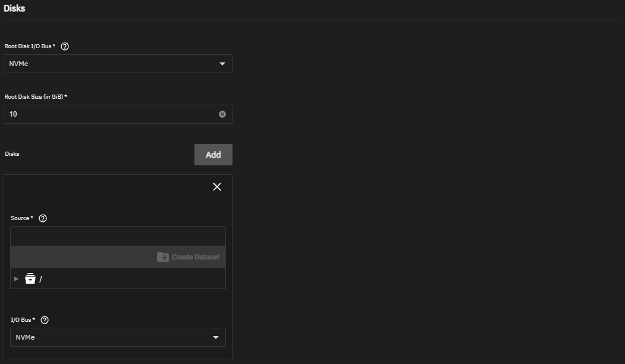This screenshot has width=625, height=364.
Task: Click the root dataset icon in tree
Action: click(x=30, y=278)
